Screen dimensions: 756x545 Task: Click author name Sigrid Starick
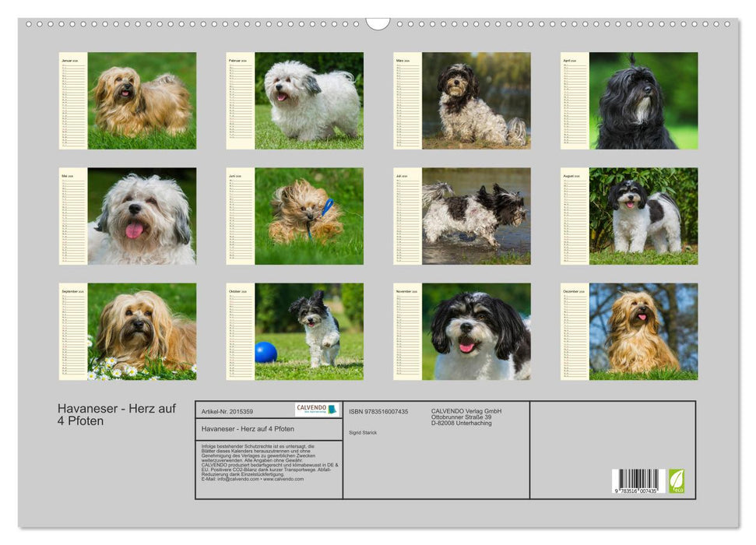click(x=363, y=432)
